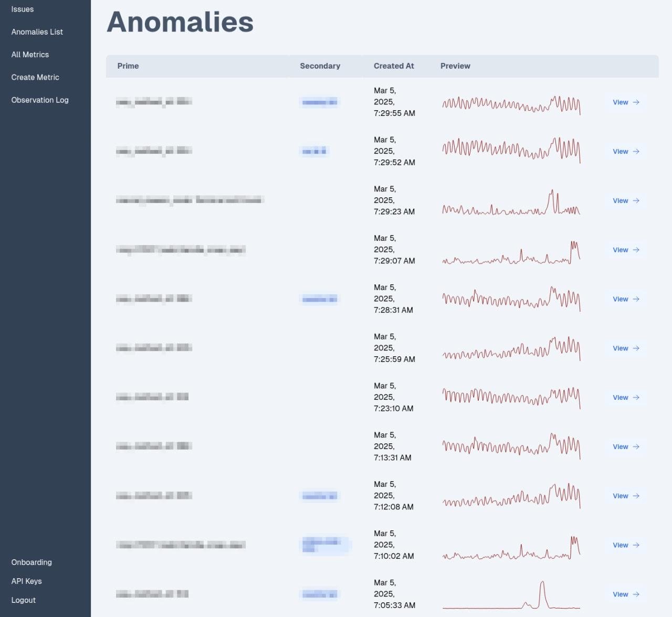Image resolution: width=672 pixels, height=617 pixels.
Task: Select Create Metric in sidebar
Action: coord(35,77)
